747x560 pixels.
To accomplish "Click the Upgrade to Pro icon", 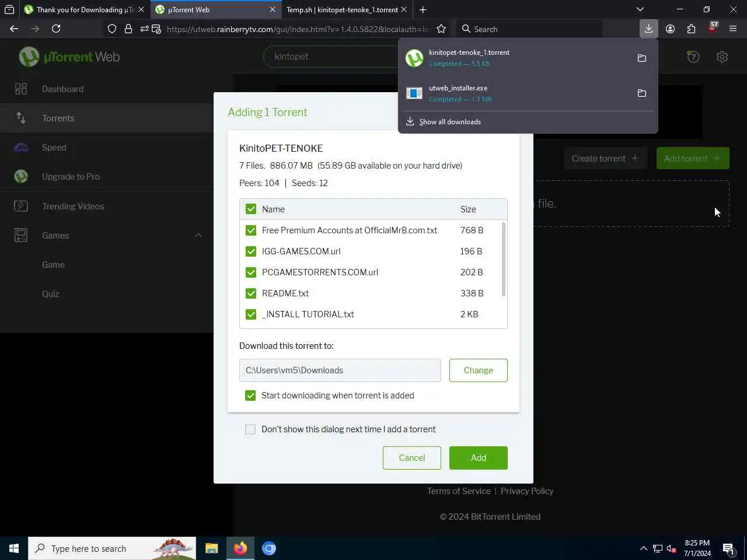I will [x=21, y=176].
